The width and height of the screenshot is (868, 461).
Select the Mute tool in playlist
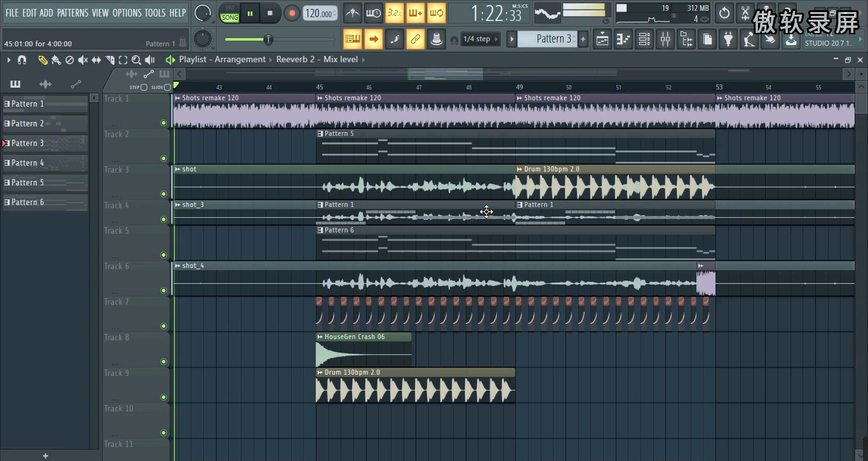coord(83,60)
